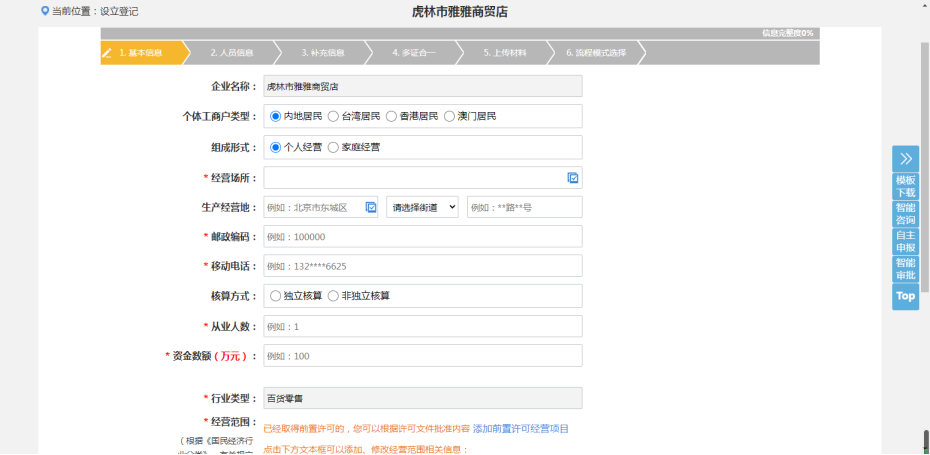
Task: Go to step 4 多证合一 tab
Action: click(414, 53)
